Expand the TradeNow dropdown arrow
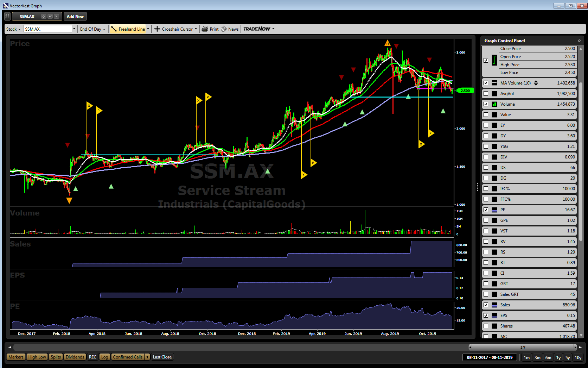The width and height of the screenshot is (588, 368). [273, 29]
